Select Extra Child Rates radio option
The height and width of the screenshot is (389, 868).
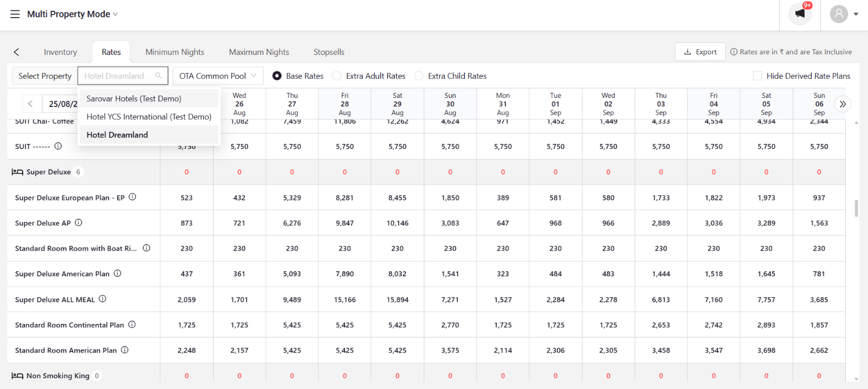pyautogui.click(x=419, y=76)
